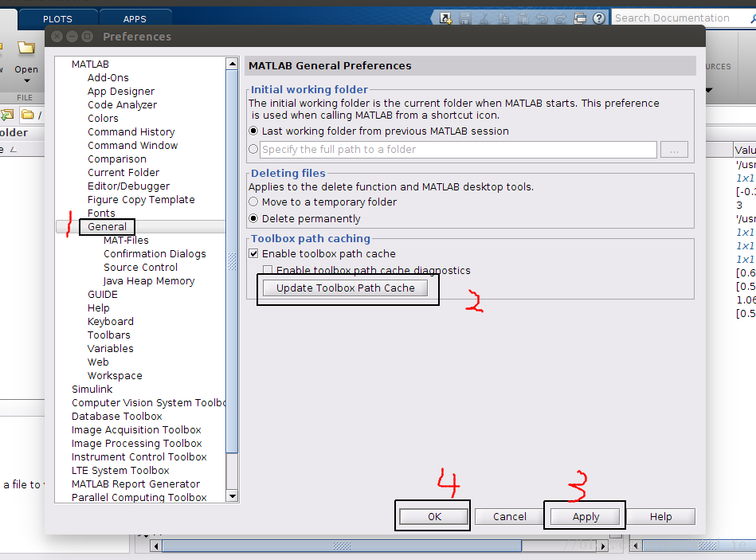Click the new shortcut icon in quick access toolbar
The width and height of the screenshot is (756, 560).
pos(444,18)
